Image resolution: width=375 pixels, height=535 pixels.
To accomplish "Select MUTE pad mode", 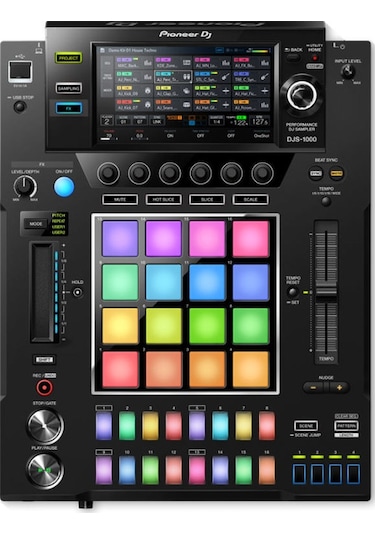I will [x=120, y=199].
